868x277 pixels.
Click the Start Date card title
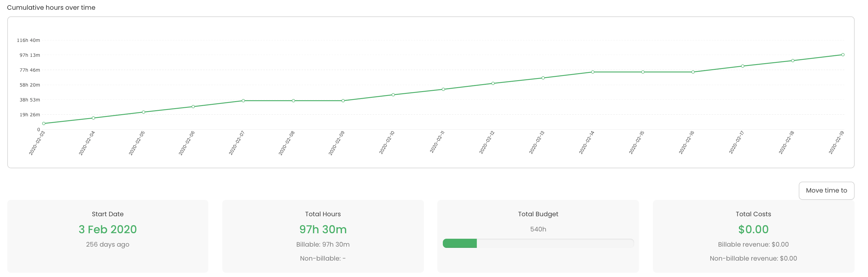[x=108, y=214]
